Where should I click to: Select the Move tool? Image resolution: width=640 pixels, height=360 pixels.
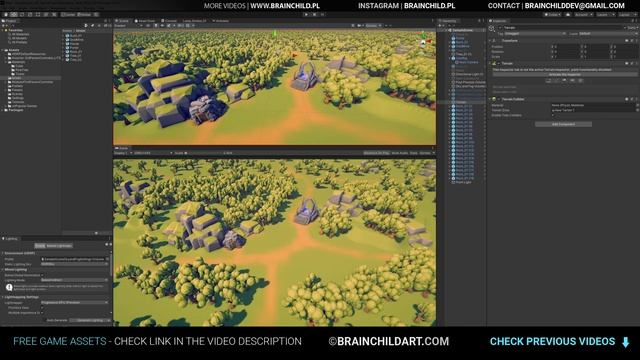(13, 15)
